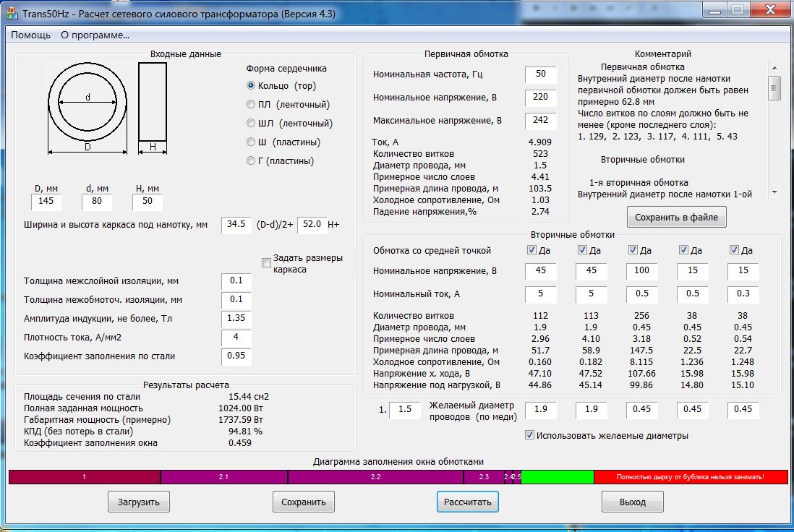Viewport: 794px width, 532px height.
Task: Toggle Да checkbox above the 0.3 A winding
Action: (734, 249)
